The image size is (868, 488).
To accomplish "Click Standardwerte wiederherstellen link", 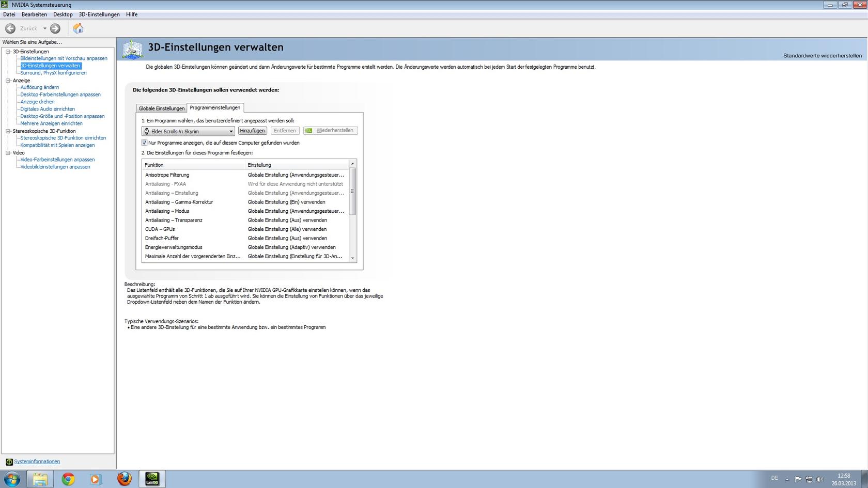I will click(x=822, y=56).
